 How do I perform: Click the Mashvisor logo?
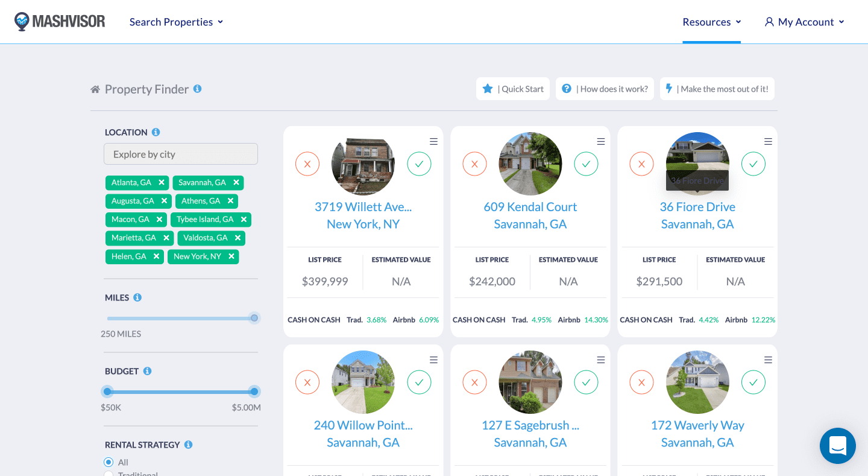click(x=60, y=21)
